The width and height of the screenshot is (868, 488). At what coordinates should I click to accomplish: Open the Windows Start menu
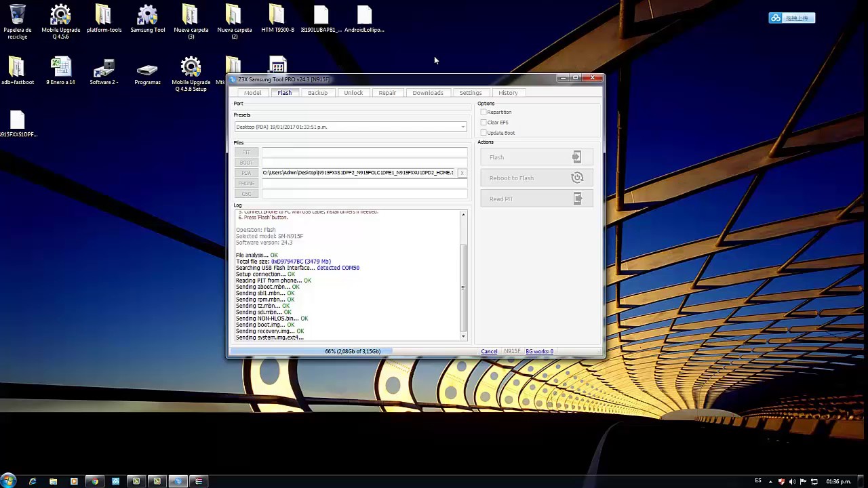pos(9,481)
